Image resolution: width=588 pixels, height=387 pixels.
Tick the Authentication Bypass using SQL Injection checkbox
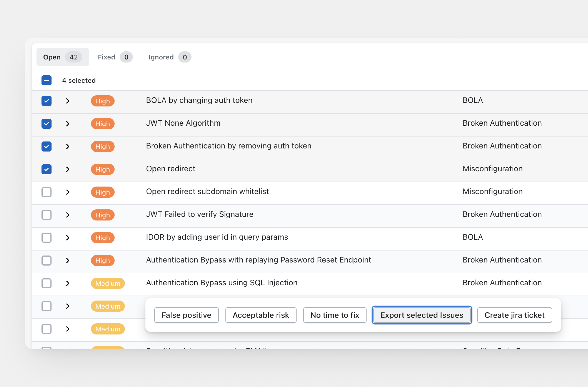[46, 283]
